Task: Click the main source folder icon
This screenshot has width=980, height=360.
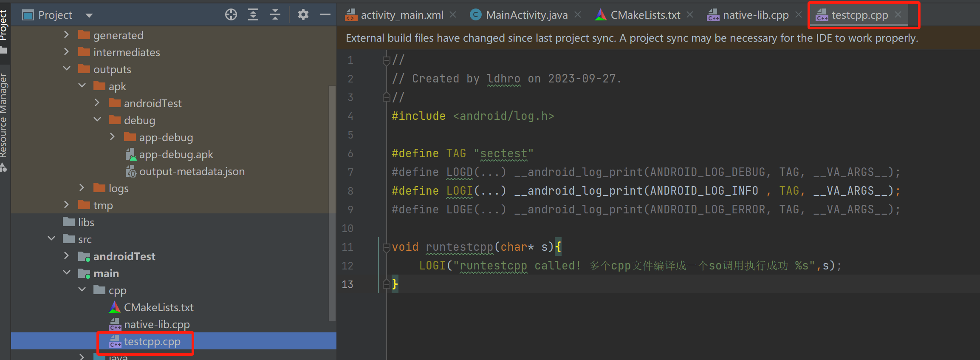Action: [84, 273]
